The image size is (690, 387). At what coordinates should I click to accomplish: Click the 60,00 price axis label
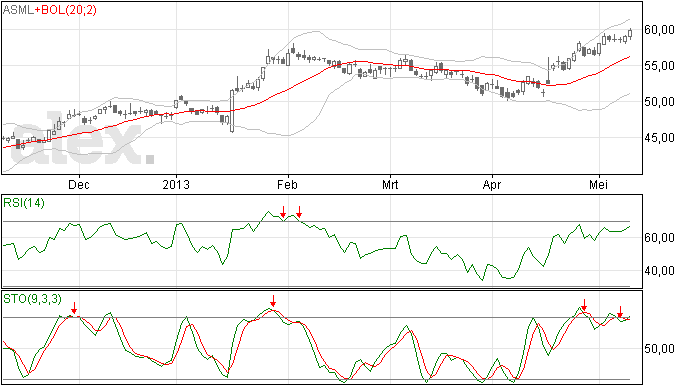(x=659, y=29)
